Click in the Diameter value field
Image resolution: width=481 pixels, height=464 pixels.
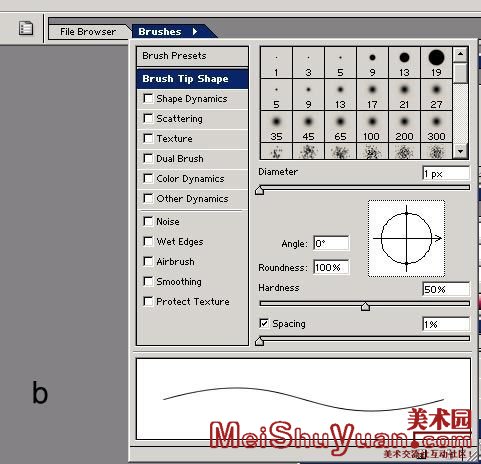tap(446, 173)
